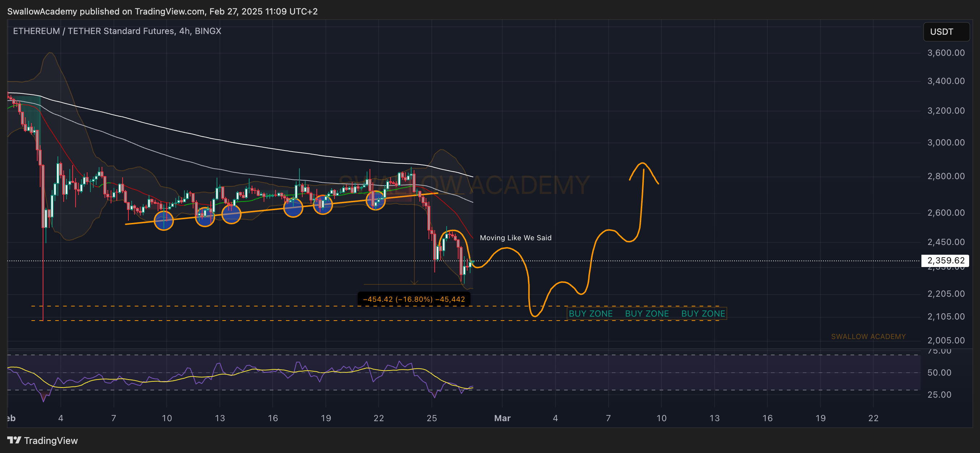
Task: Click the 3,200.00 price axis label
Action: coord(946,110)
